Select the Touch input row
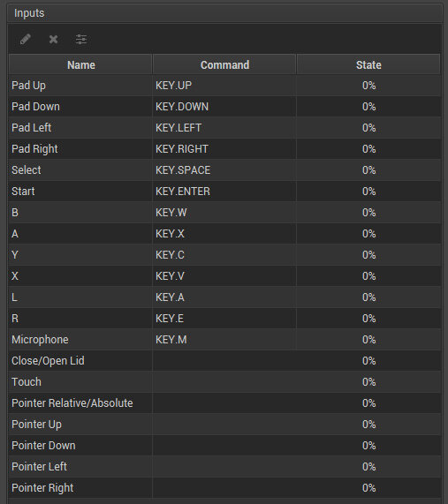The height and width of the screenshot is (504, 448). (224, 382)
